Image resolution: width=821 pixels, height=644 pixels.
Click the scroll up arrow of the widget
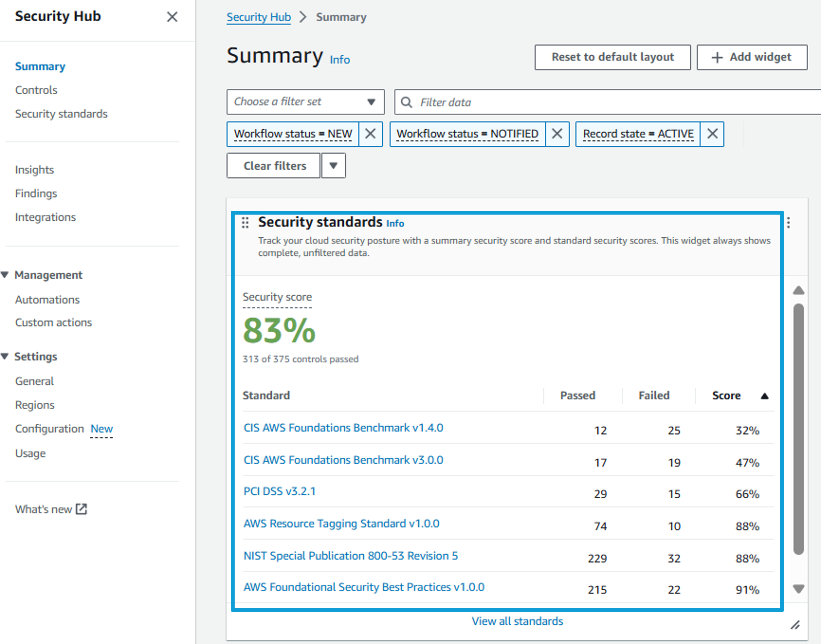pyautogui.click(x=798, y=290)
